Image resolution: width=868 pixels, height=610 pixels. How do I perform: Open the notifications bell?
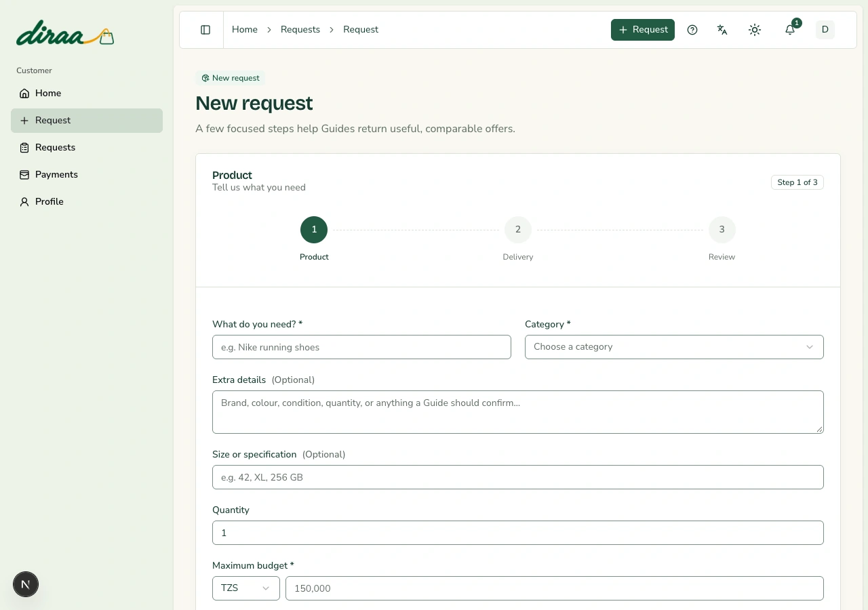click(x=790, y=30)
